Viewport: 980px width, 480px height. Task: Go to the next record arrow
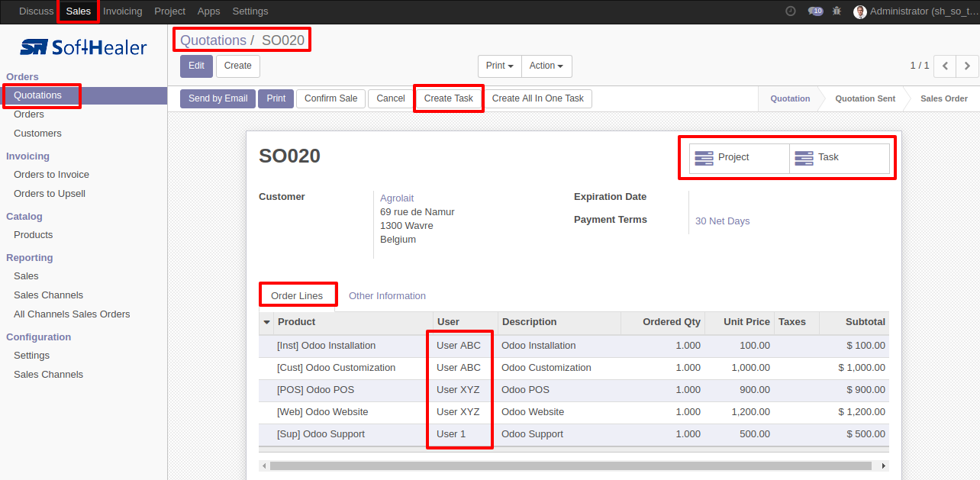click(967, 66)
